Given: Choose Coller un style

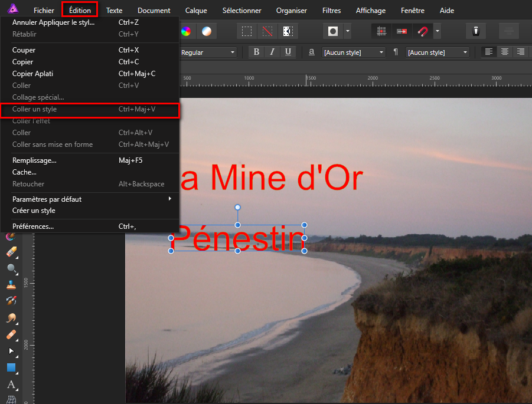Looking at the screenshot, I should coord(90,109).
